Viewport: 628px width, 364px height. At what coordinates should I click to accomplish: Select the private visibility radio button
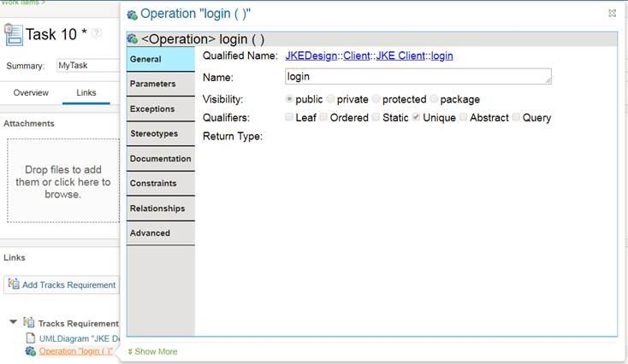point(330,99)
